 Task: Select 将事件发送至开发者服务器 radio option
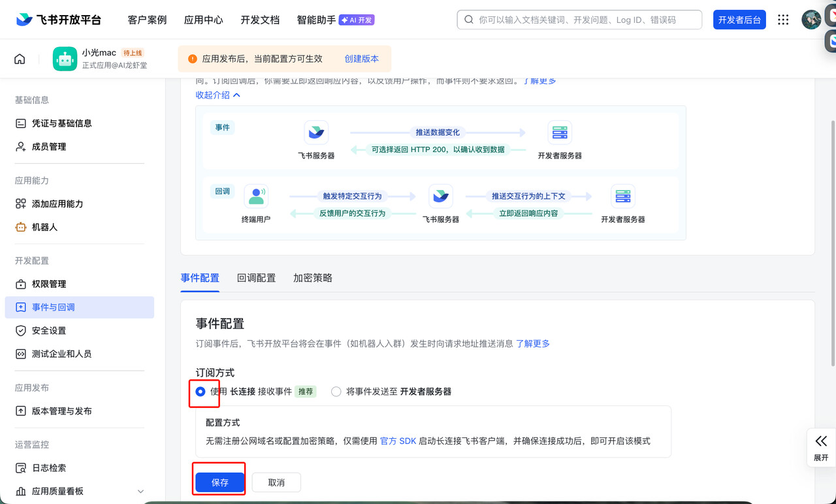tap(336, 392)
